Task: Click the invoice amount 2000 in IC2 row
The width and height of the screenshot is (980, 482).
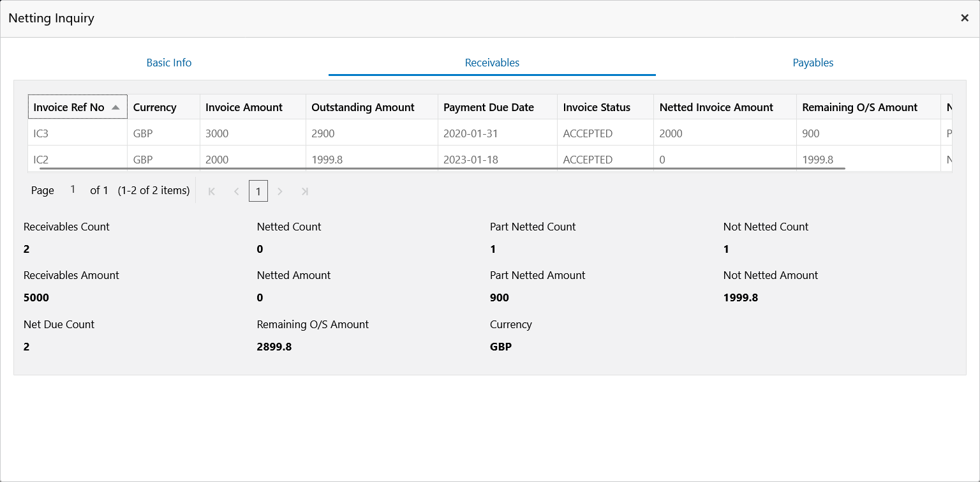Action: tap(253, 159)
